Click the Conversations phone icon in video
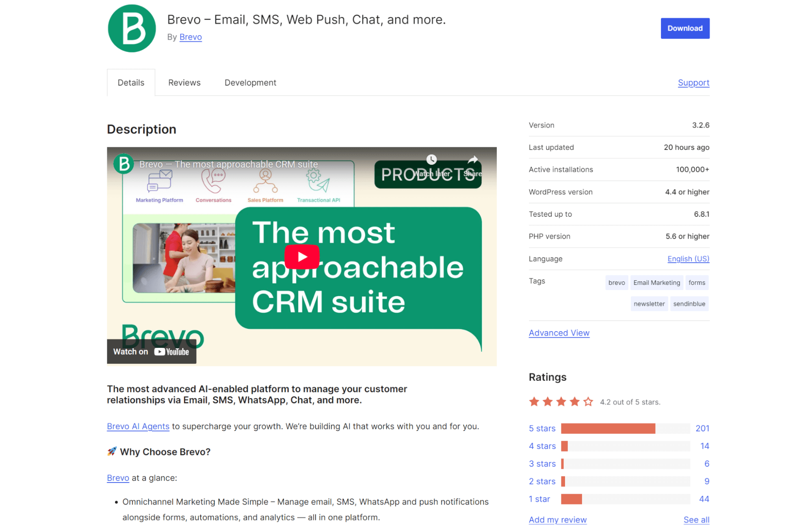Screen dimensions: 812x526 point(214,181)
